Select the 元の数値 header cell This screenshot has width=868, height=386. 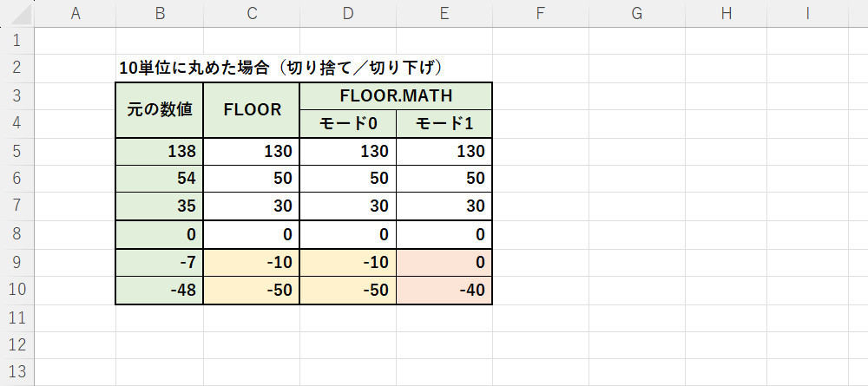point(160,110)
